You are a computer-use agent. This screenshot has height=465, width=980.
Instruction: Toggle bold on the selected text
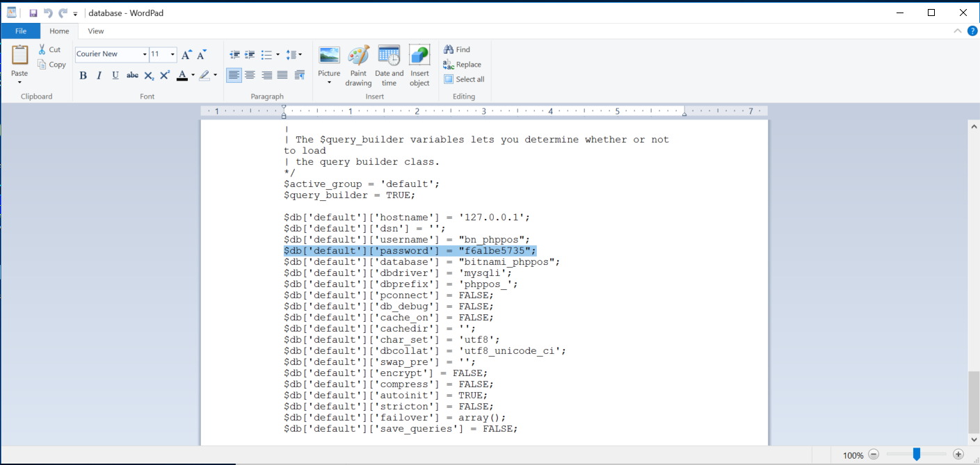[83, 75]
